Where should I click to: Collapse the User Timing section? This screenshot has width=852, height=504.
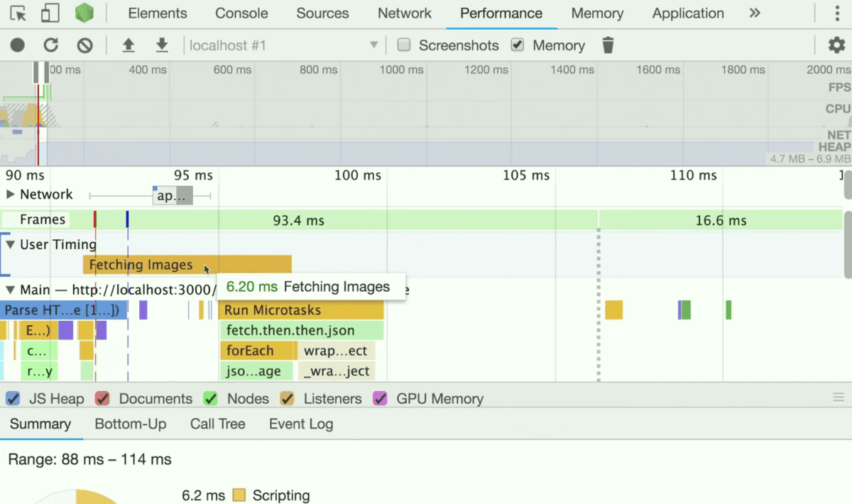pos(10,244)
